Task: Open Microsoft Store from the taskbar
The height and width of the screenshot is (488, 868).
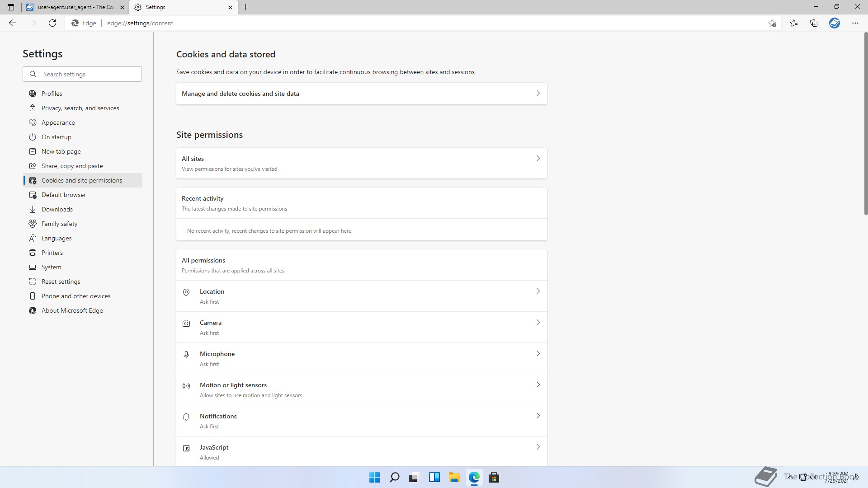Action: click(494, 477)
